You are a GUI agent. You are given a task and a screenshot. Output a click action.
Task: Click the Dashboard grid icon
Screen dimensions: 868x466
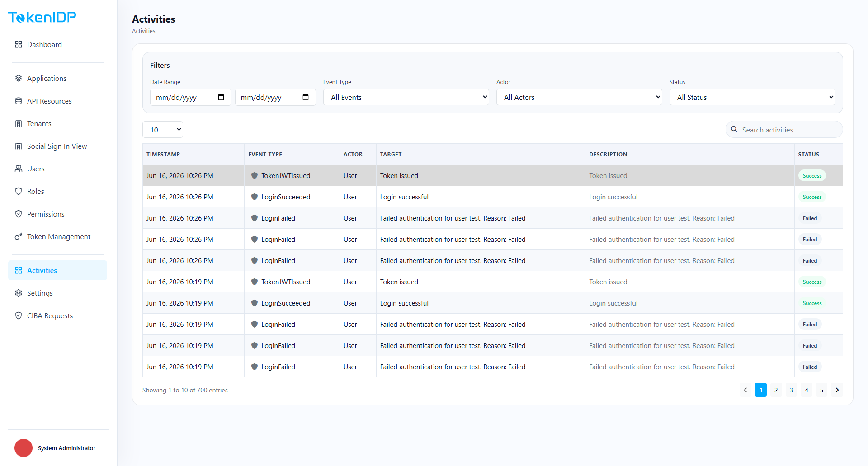(x=19, y=44)
